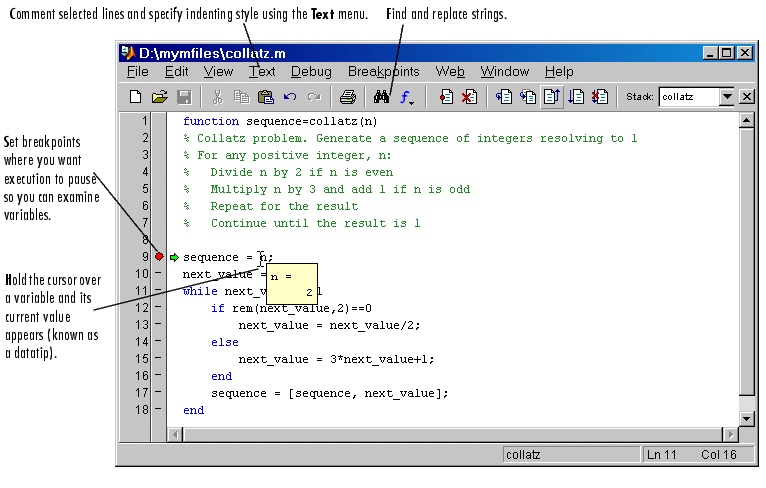This screenshot has height=488, width=766.
Task: Print the file using the printer icon
Action: tap(347, 97)
